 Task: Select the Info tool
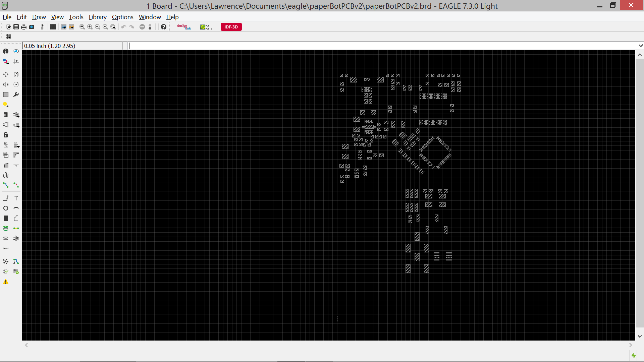click(x=6, y=51)
